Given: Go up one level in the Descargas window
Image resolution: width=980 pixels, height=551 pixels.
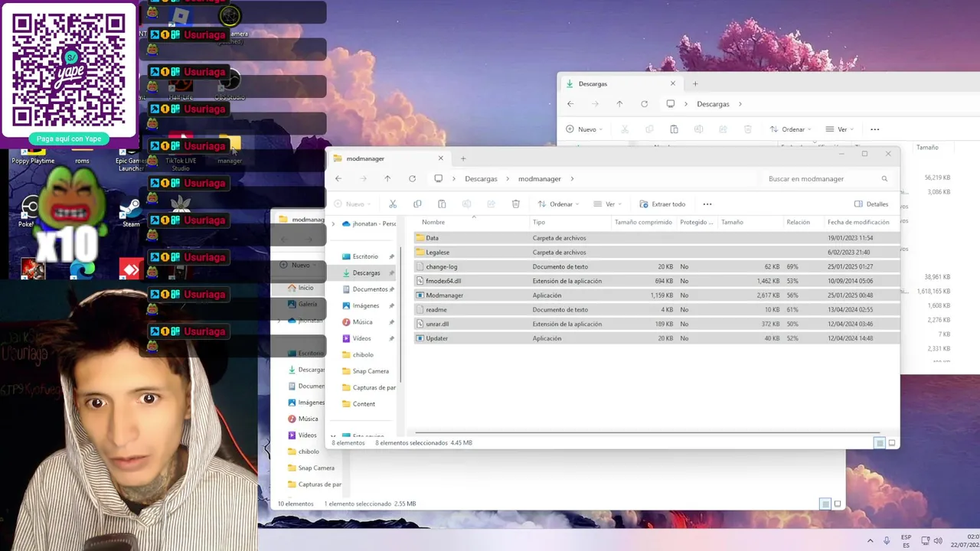Looking at the screenshot, I should (x=619, y=104).
